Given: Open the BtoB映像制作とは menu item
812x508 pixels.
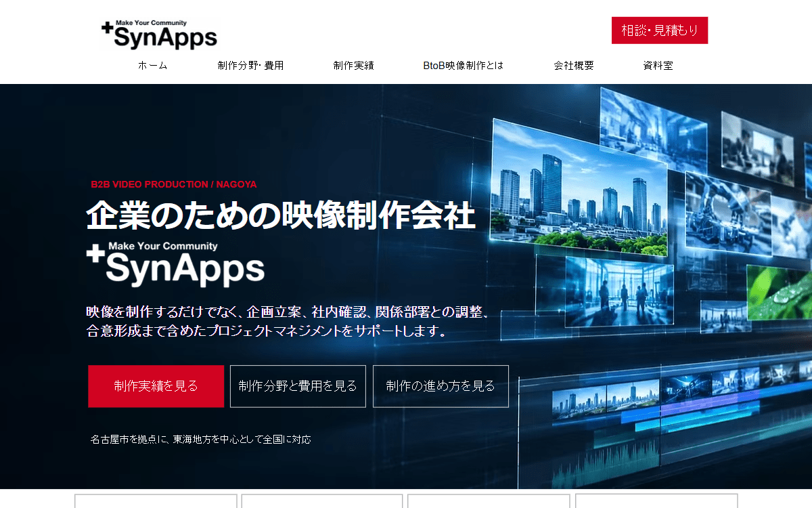Looking at the screenshot, I should (464, 66).
